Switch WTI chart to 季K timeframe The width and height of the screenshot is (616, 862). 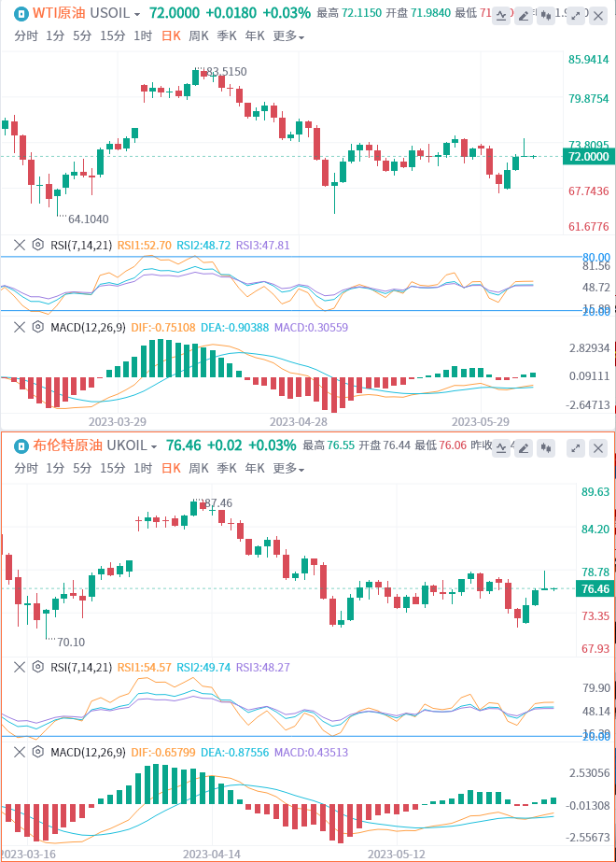227,36
